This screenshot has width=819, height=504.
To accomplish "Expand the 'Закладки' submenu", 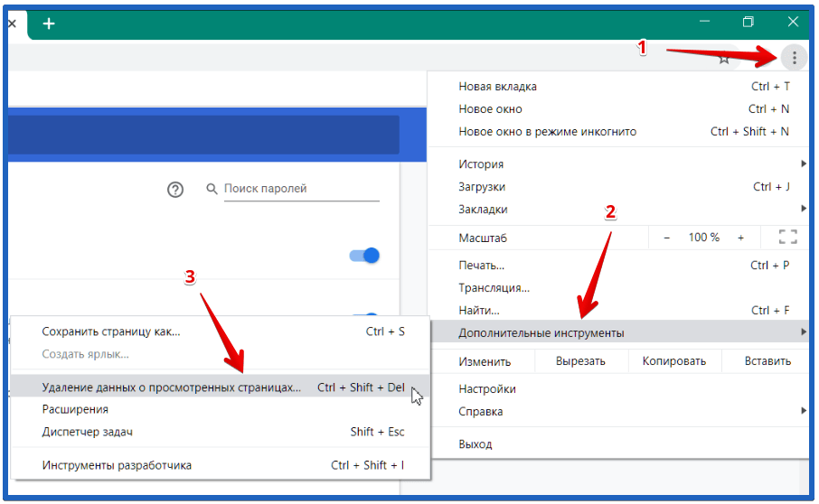I will point(618,210).
